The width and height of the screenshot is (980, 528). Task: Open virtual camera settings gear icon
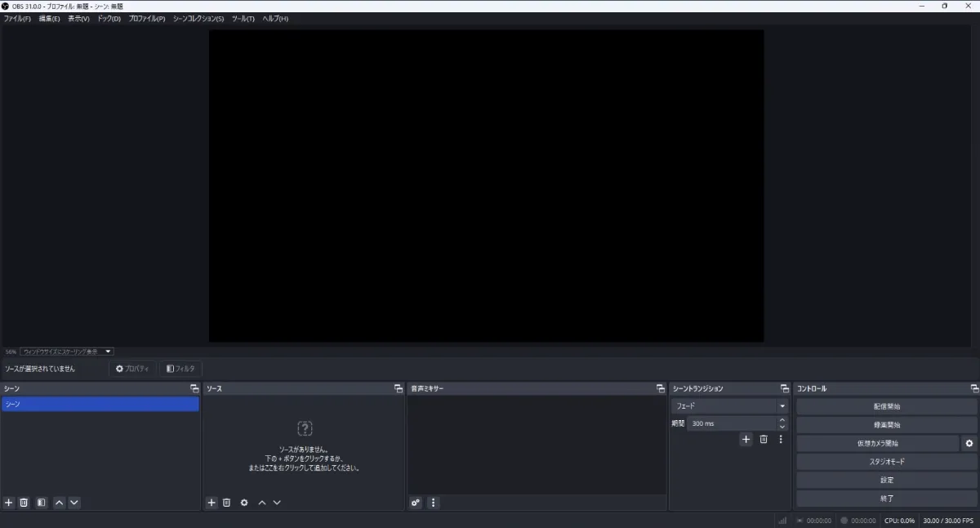(969, 443)
